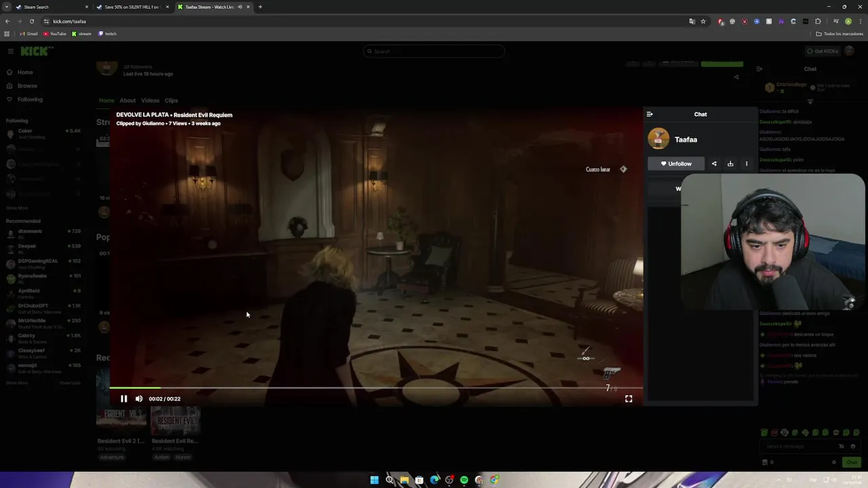Open the Extensions puzzle icon
Image resolution: width=868 pixels, height=488 pixels.
(x=818, y=21)
